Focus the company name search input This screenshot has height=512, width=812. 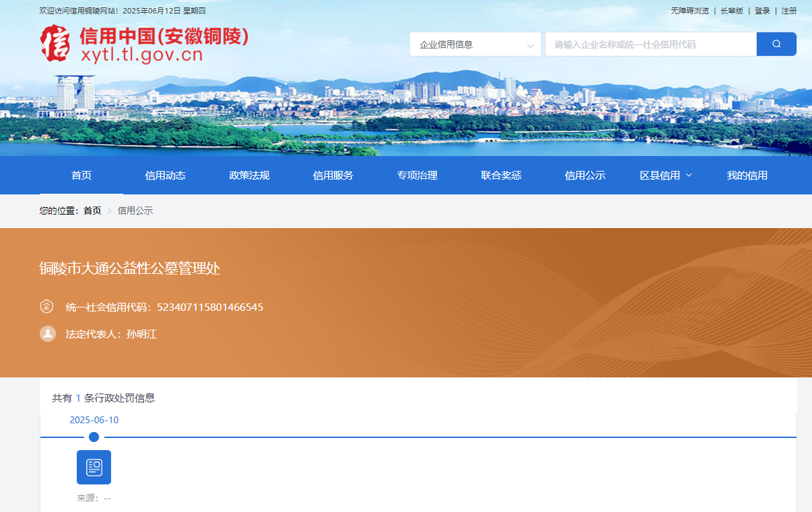[x=650, y=44]
